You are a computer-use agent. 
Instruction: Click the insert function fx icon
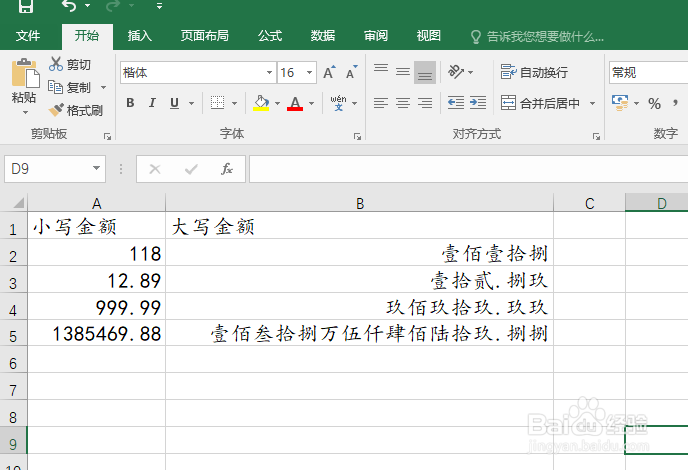[226, 169]
